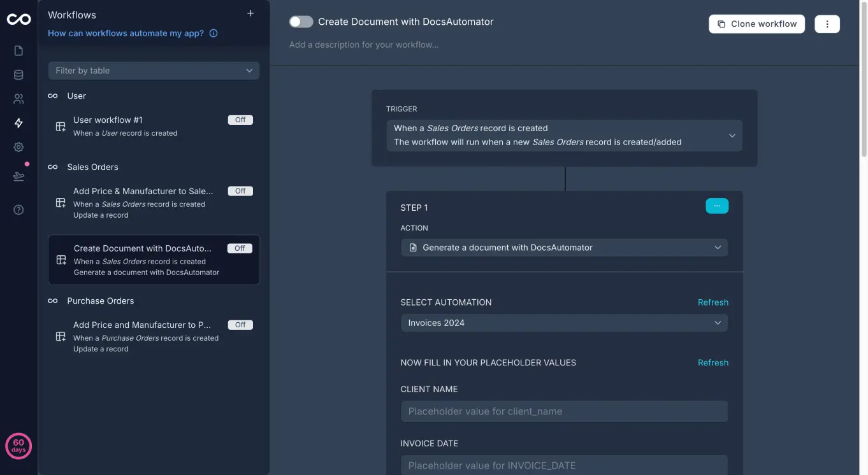Open the Invoices 2024 automation selector
868x475 pixels.
[563, 323]
